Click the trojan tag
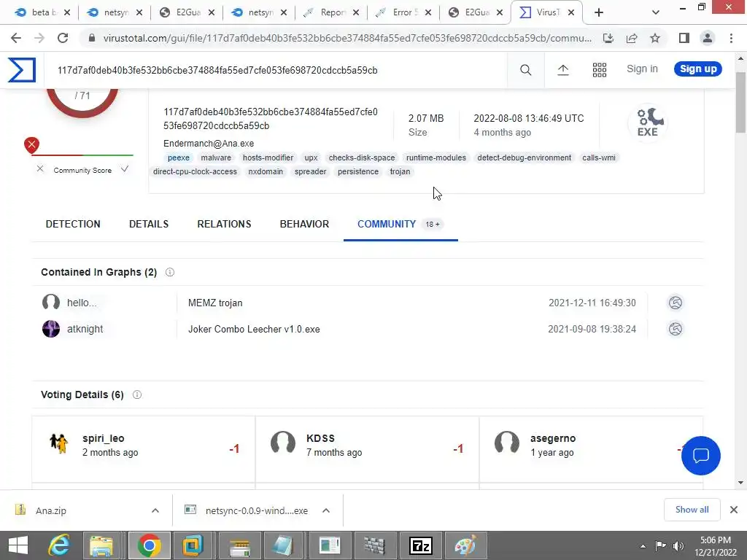747x560 pixels. pyautogui.click(x=400, y=171)
